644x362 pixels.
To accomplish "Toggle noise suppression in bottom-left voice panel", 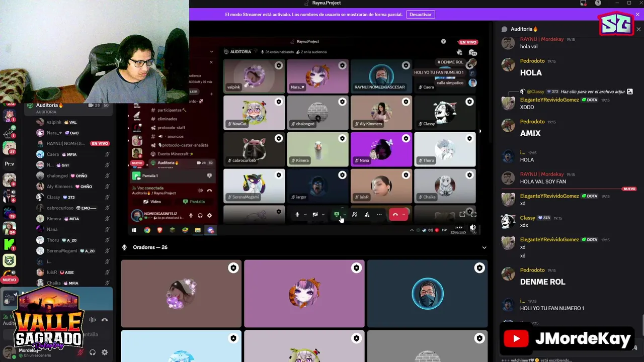I will (93, 320).
